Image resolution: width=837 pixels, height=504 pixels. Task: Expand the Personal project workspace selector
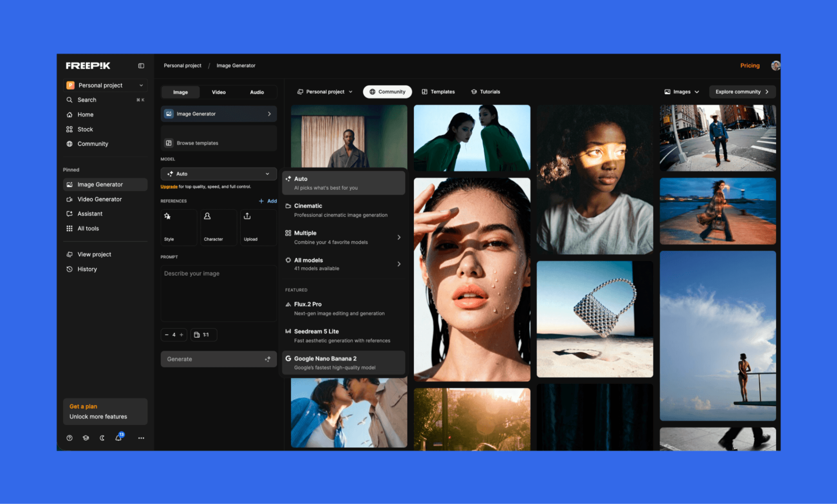[x=105, y=85]
